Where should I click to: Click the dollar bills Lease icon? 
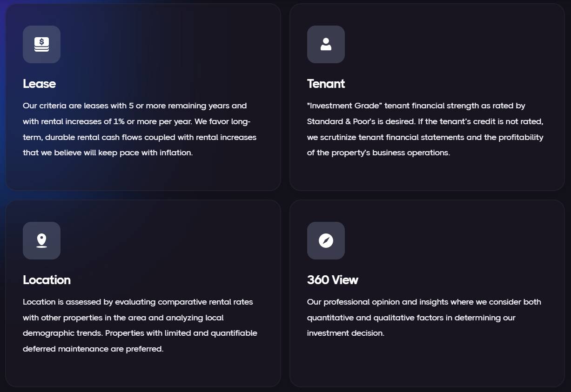tap(41, 44)
